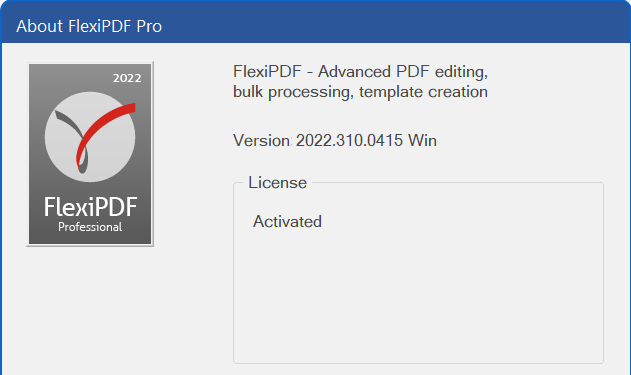Click the empty blue title bar area
Viewport: 631px width, 375px height.
tap(394, 24)
